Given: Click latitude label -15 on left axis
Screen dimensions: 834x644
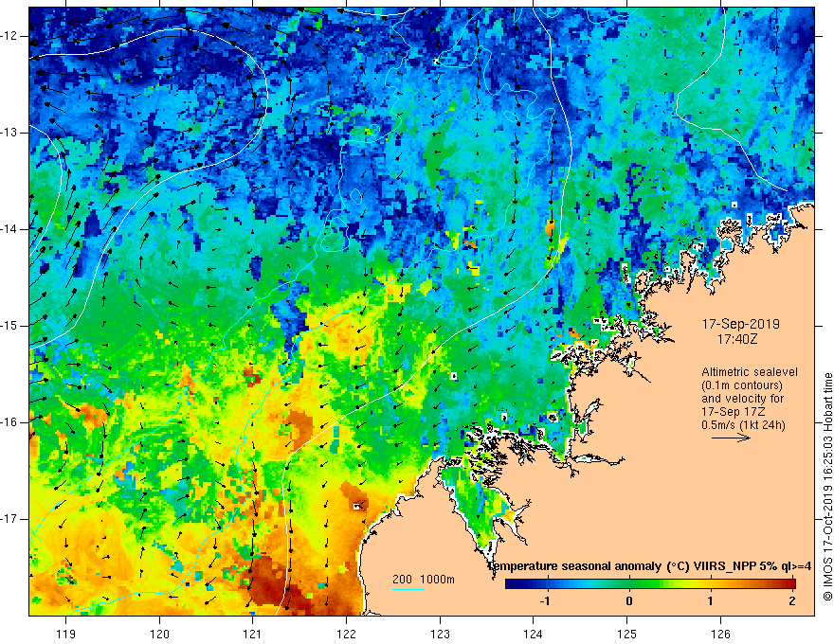Looking at the screenshot, I should coord(9,326).
